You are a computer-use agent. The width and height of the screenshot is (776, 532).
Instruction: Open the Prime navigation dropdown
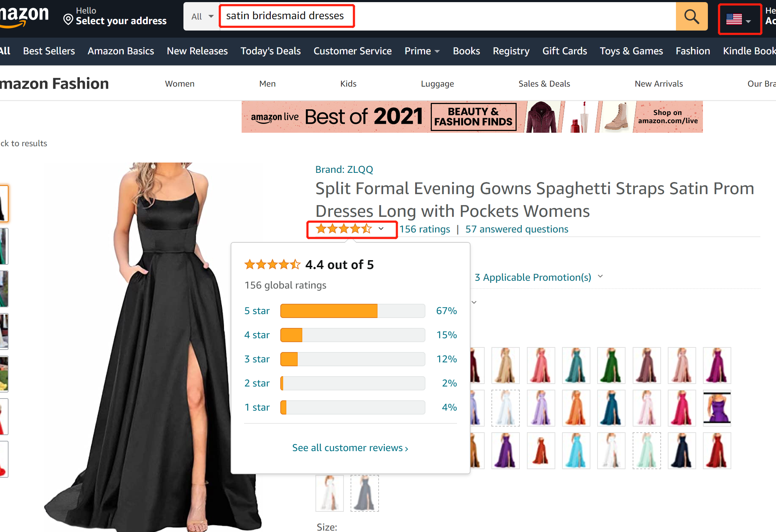point(422,51)
